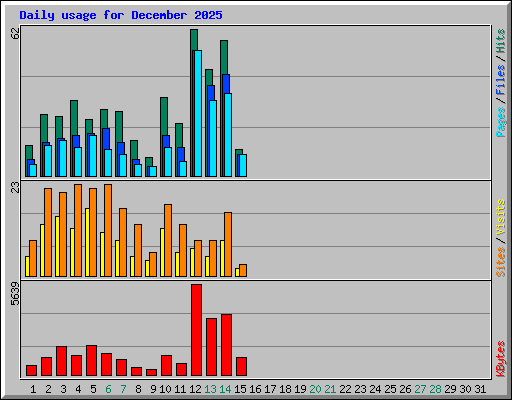Click the green weekend day label '7'

[x=123, y=389]
